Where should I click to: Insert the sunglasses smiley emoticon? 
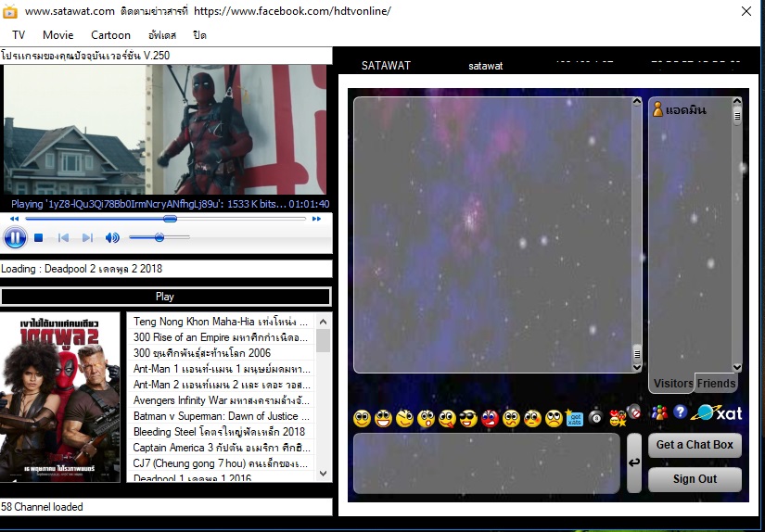pos(468,418)
